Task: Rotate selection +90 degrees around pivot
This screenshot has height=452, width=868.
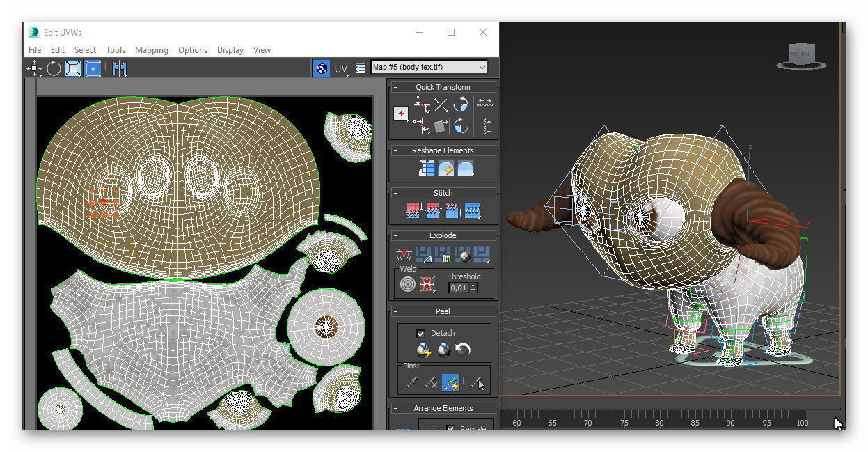Action: 460,105
